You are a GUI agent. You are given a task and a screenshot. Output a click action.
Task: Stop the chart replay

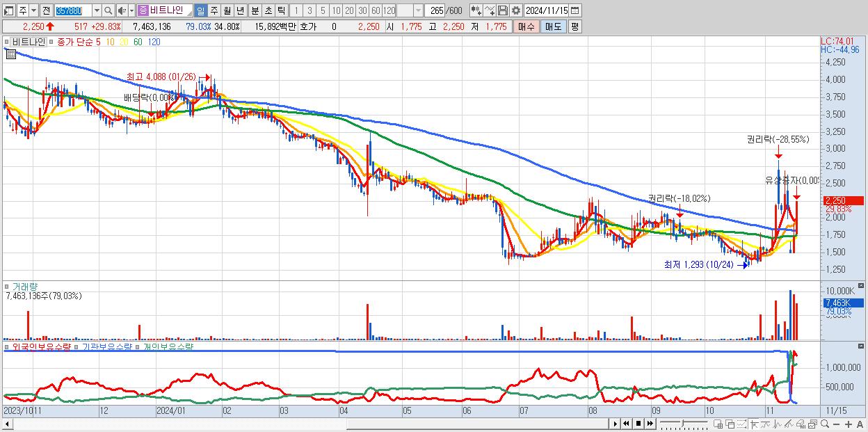coord(638,424)
